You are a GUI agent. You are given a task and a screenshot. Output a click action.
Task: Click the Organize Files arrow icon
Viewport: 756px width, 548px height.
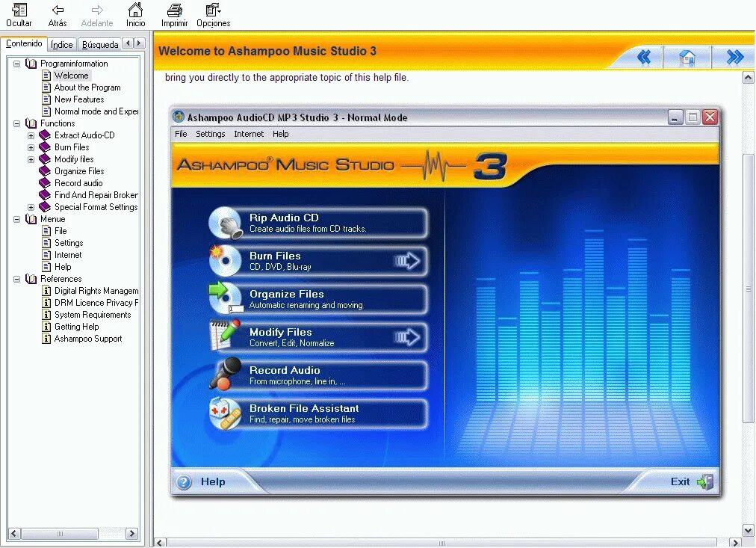[225, 298]
